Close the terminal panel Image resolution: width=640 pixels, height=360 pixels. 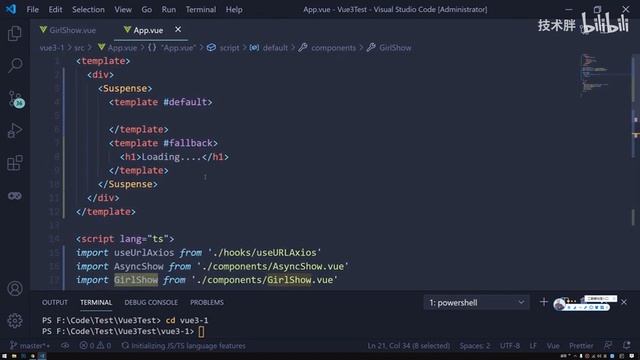[624, 302]
